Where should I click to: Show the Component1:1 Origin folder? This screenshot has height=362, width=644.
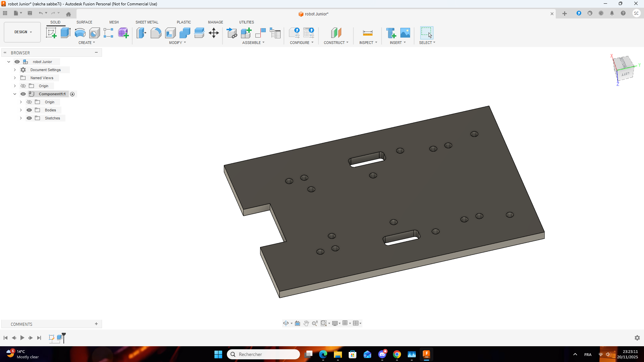pyautogui.click(x=29, y=102)
